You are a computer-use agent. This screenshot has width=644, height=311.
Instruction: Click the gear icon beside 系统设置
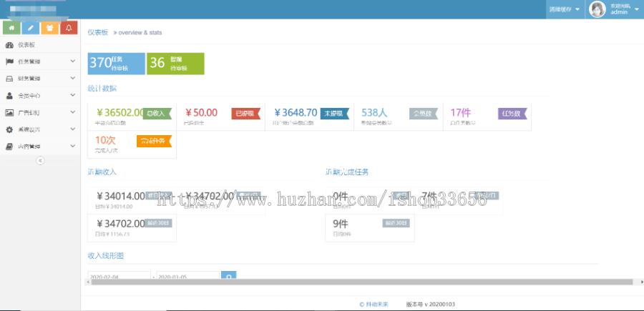(9, 129)
